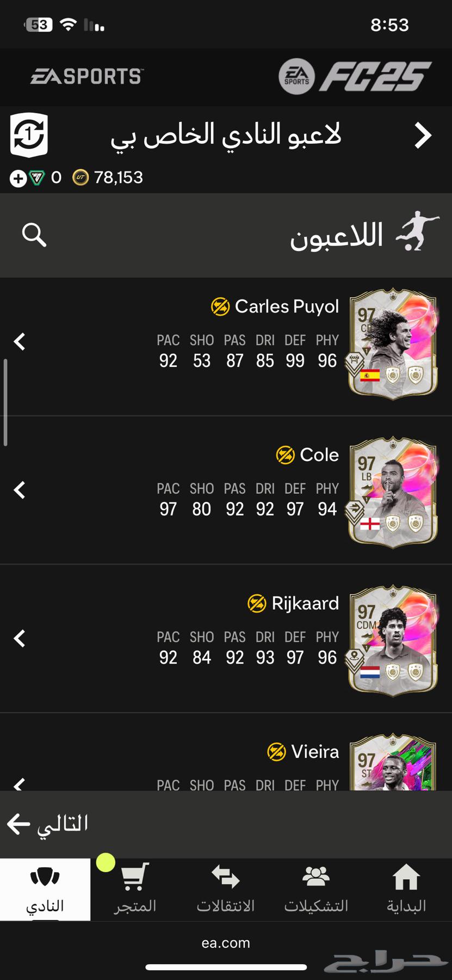Screen dimensions: 452x980
Task: Tap untradeable icon next to Carles Puyol
Action: pyautogui.click(x=220, y=307)
